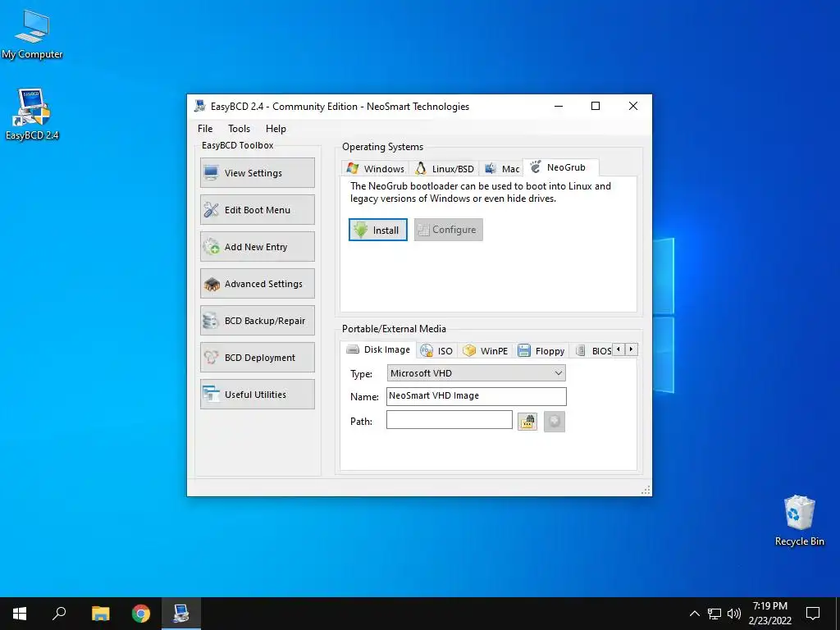Open BCD Deployment section
This screenshot has height=630, width=840.
258,358
